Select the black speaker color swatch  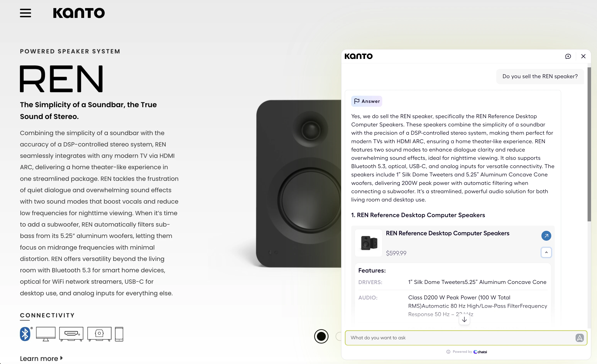point(321,336)
